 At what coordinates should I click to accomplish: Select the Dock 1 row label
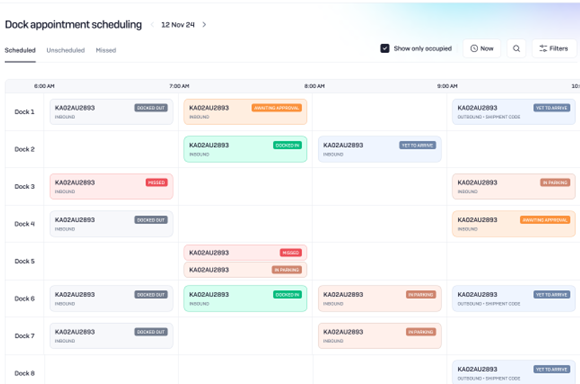point(24,112)
